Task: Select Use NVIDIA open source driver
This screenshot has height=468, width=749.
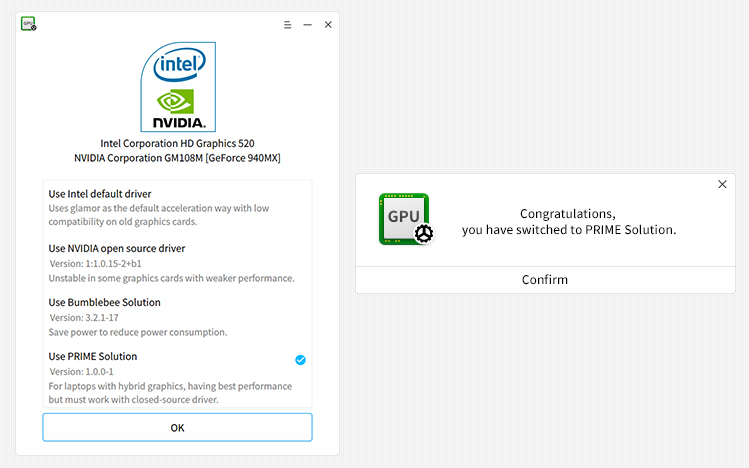Action: coord(177,263)
